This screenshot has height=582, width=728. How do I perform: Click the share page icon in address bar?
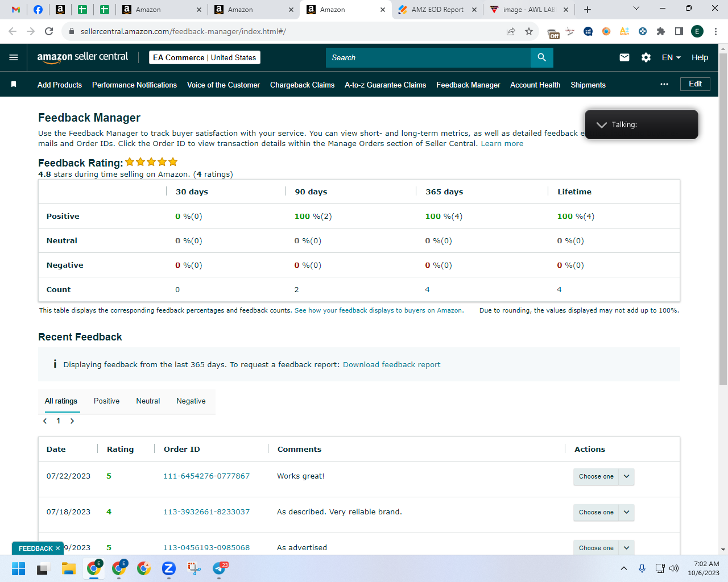(511, 31)
